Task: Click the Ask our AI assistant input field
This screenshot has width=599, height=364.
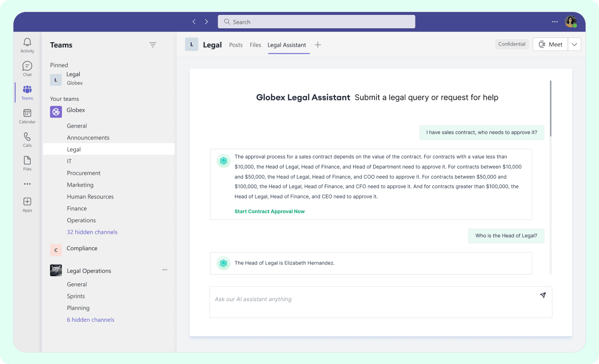Action: [x=380, y=302]
